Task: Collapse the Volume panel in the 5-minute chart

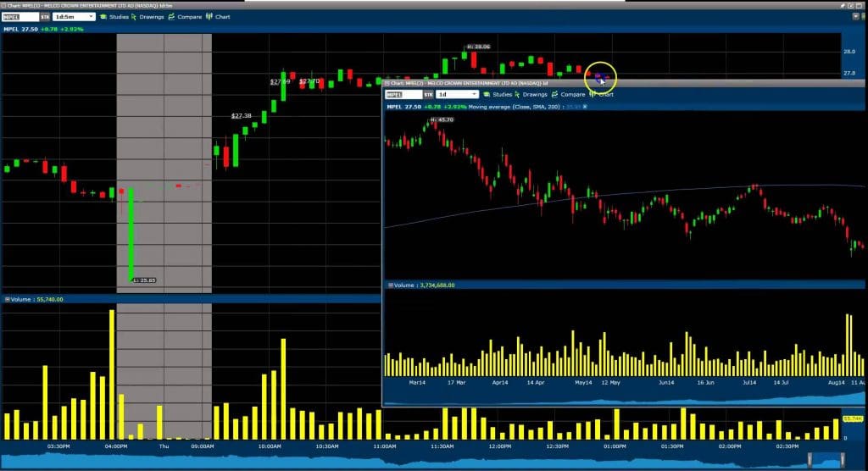Action: [x=7, y=299]
